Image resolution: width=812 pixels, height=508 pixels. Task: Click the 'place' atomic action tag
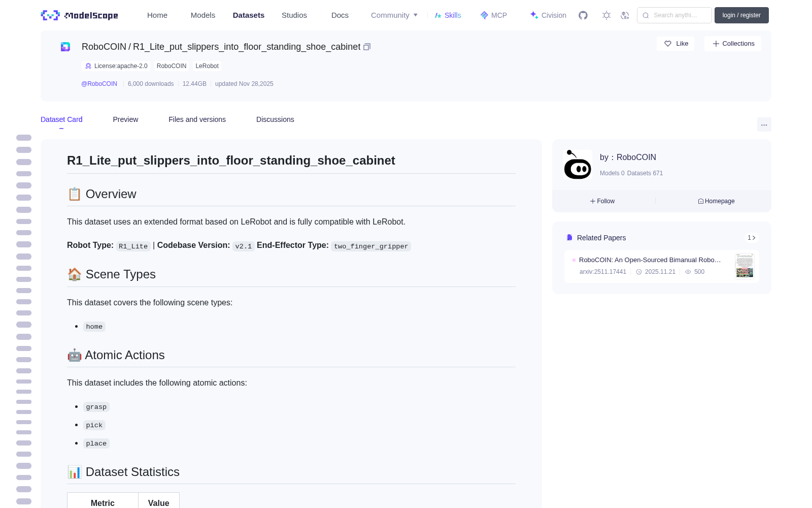click(x=96, y=443)
